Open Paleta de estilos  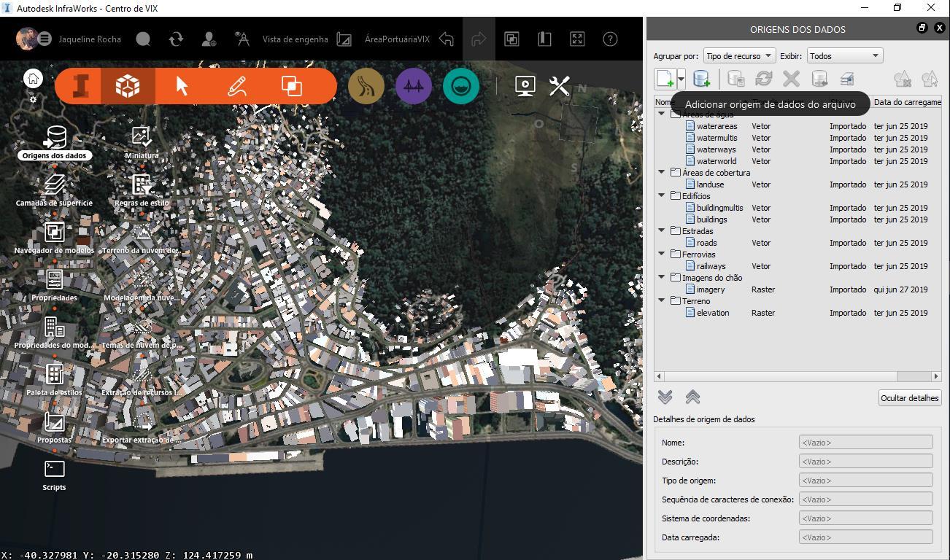tap(55, 373)
